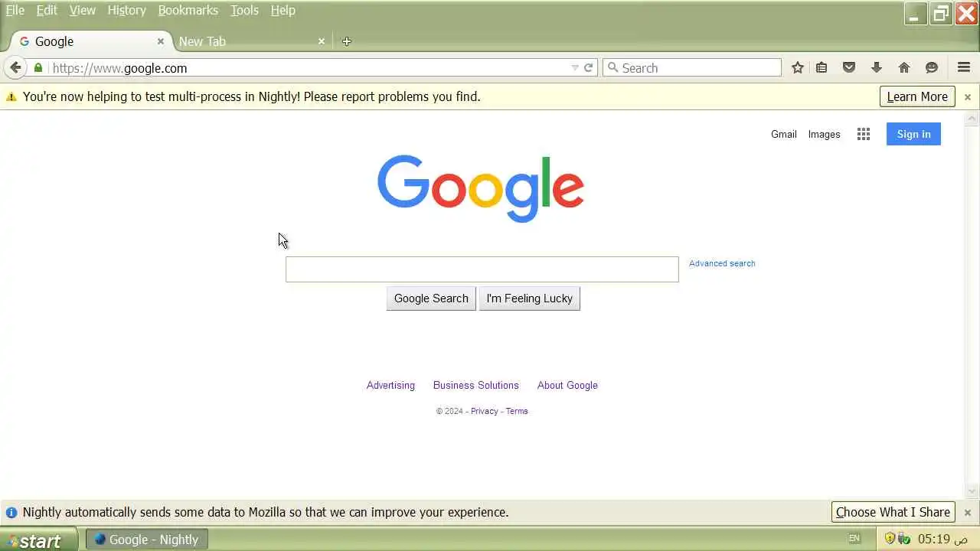This screenshot has width=980, height=551.
Task: Click the browser Back arrow button
Action: [x=15, y=67]
